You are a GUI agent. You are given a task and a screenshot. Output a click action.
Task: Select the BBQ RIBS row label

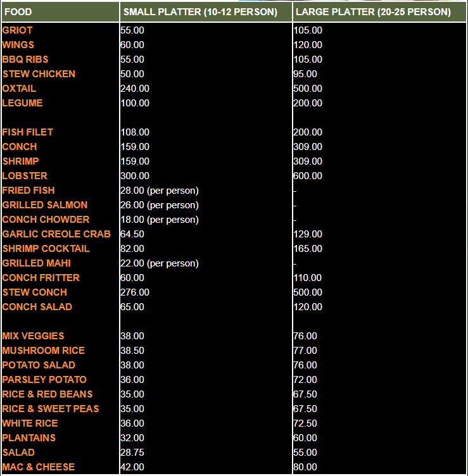coord(25,59)
